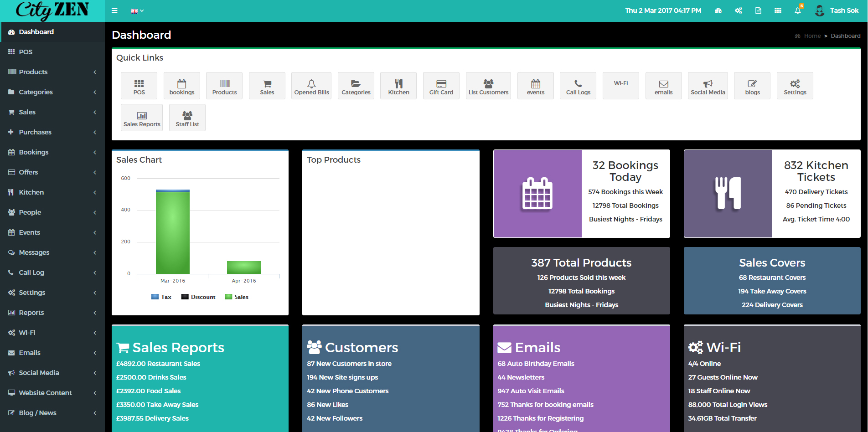Viewport: 868px width, 432px height.
Task: Open the notifications bell icon
Action: tap(798, 10)
